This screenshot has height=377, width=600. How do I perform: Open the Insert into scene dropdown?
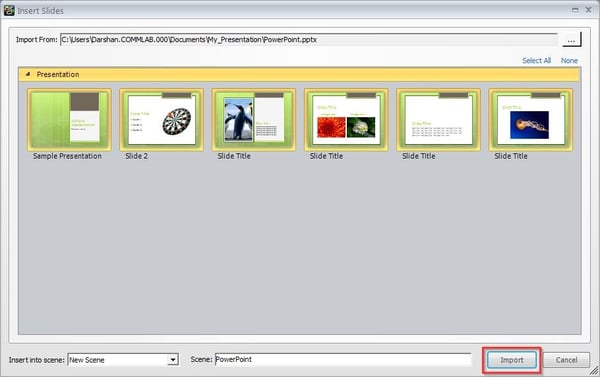[123, 360]
